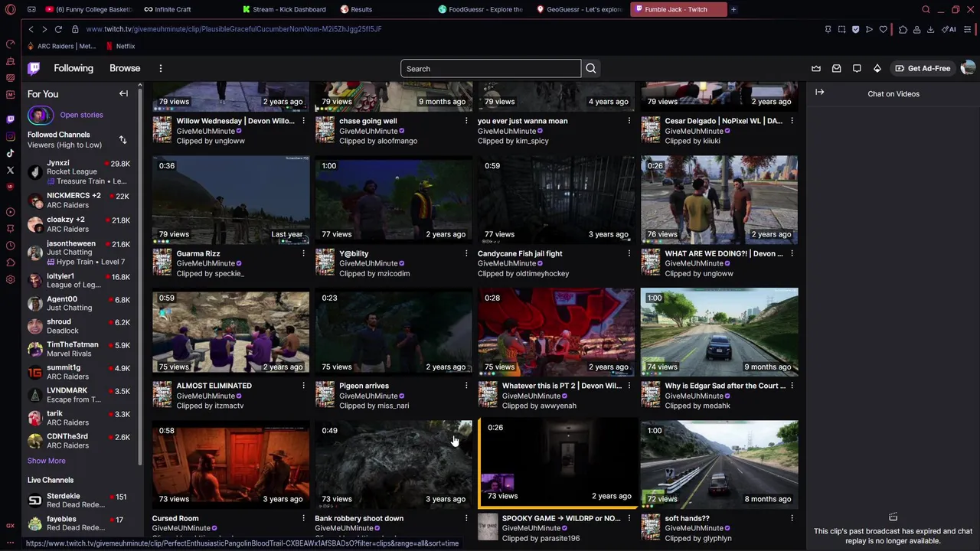The image size is (980, 551).
Task: Open options for Pigeon arrives clip
Action: coord(465,386)
